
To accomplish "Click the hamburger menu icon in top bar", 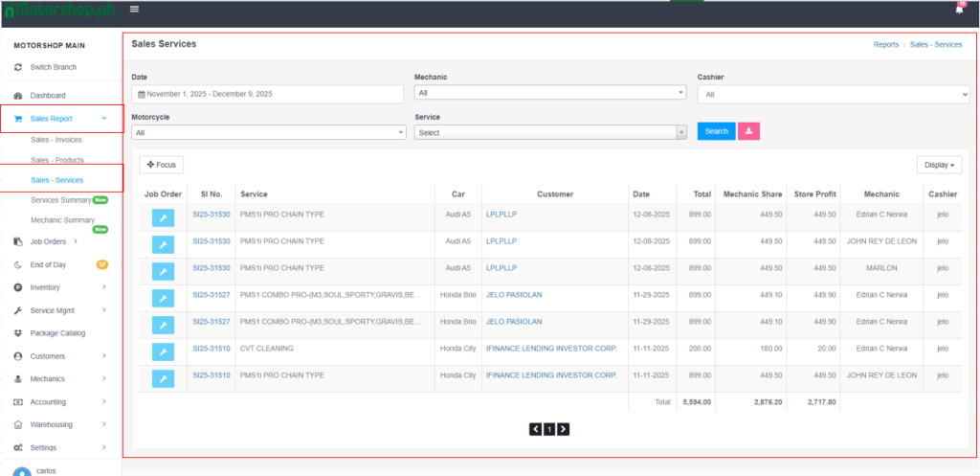I will tap(134, 9).
